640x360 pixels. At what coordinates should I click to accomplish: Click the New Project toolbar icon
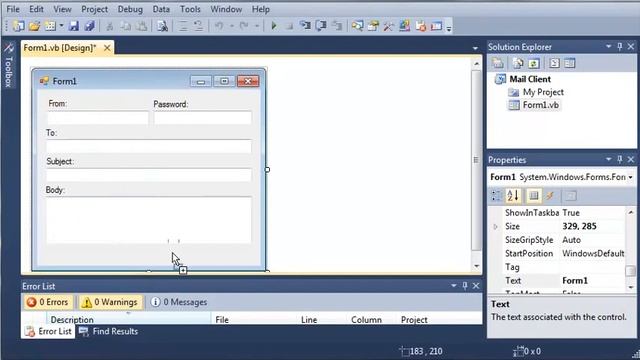coord(19,26)
